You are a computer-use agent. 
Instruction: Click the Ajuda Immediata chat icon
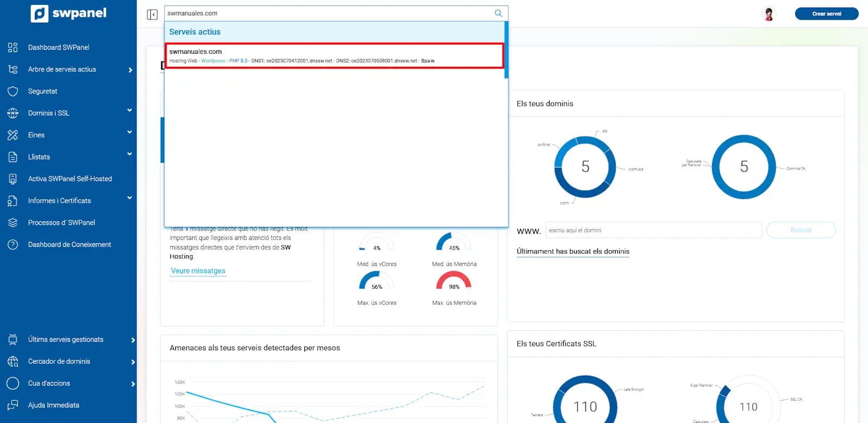(13, 405)
